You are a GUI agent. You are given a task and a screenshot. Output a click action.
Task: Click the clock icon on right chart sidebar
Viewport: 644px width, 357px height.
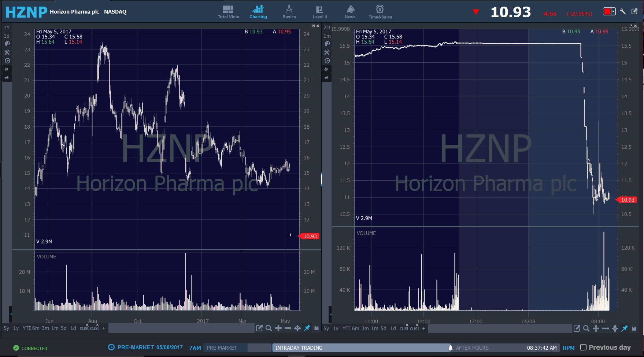click(327, 61)
